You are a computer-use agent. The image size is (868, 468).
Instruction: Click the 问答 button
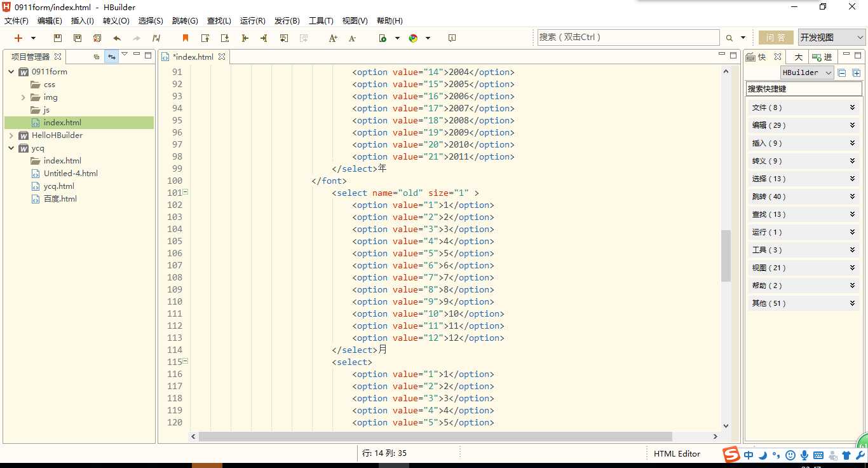[776, 38]
